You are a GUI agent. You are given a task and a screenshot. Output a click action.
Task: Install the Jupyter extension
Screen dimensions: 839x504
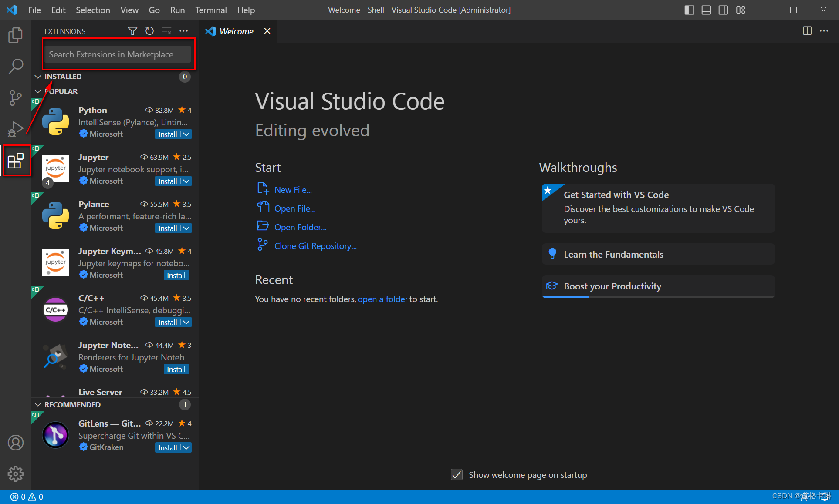(x=168, y=181)
